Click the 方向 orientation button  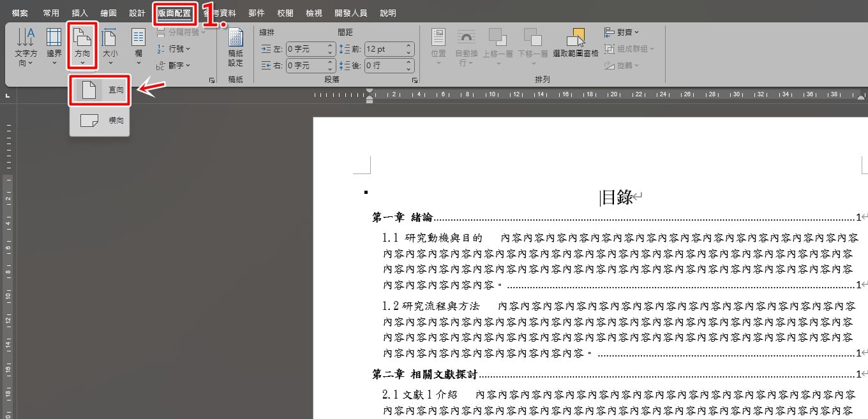[82, 46]
